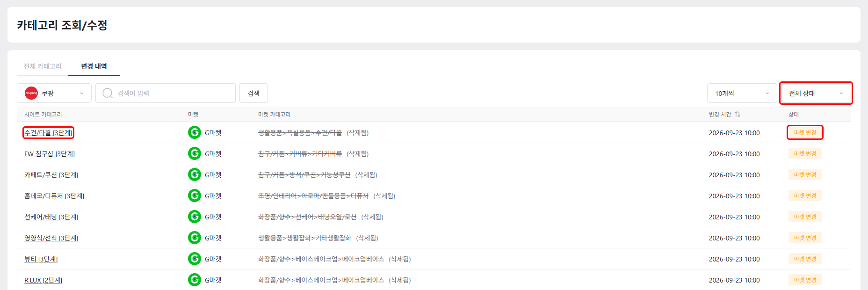868x290 pixels.
Task: Click the text 화장품/향수>선케어>태닝오일/로션
Action: [307, 217]
